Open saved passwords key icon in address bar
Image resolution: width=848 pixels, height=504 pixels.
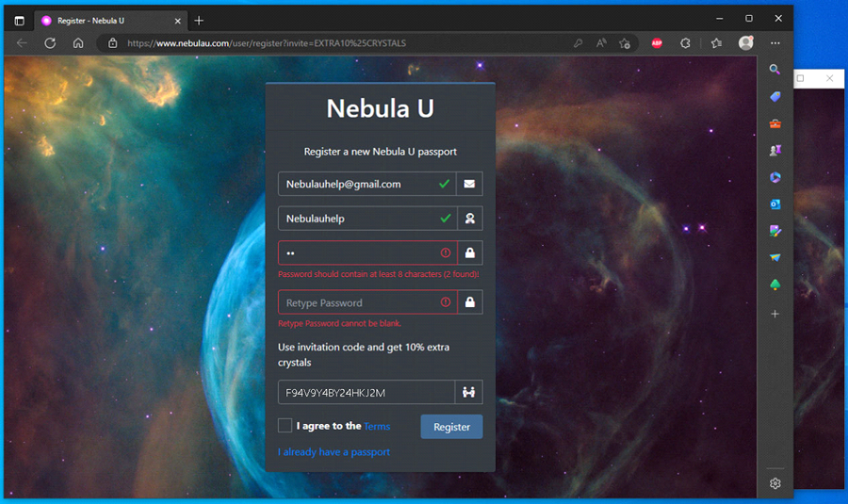[x=579, y=43]
